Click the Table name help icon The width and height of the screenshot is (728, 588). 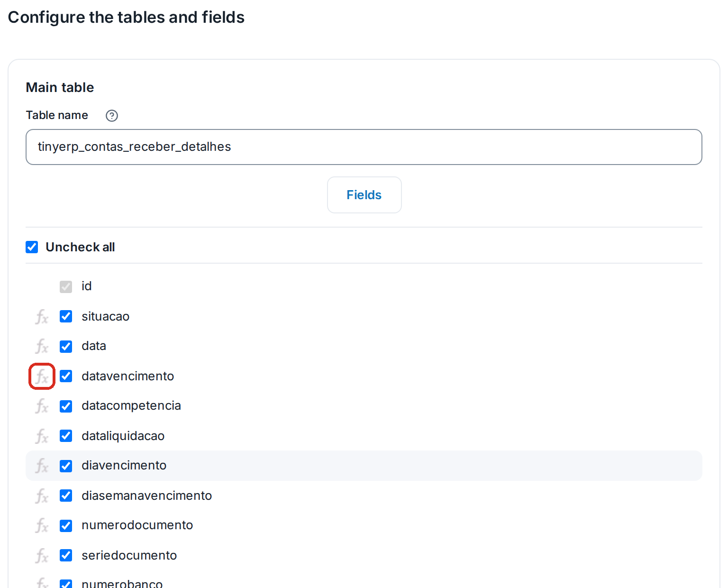pos(112,116)
